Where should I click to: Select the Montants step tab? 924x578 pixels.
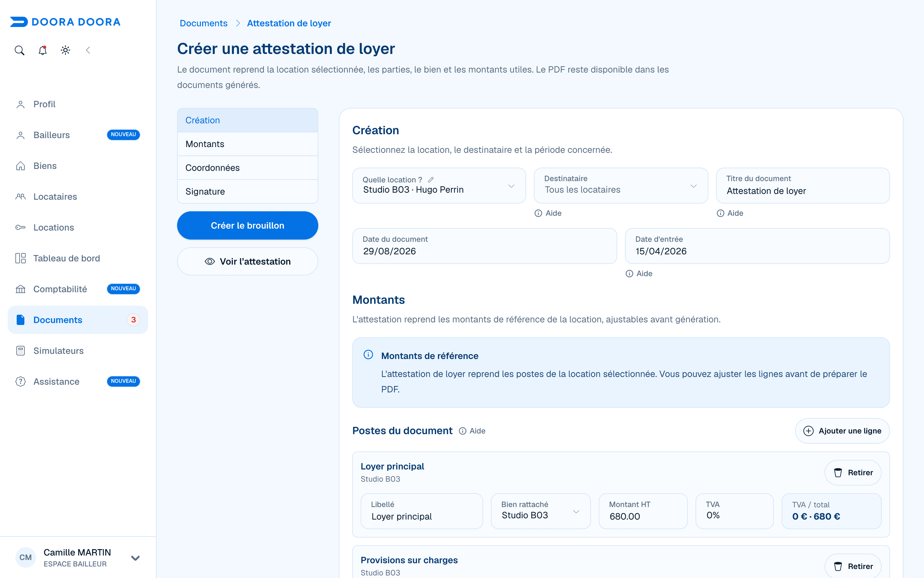tap(247, 144)
